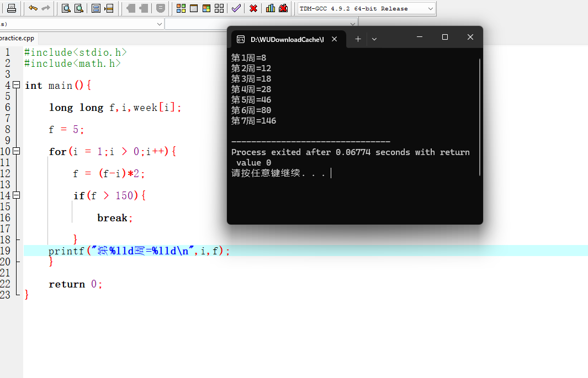The image size is (588, 378).
Task: Select the D:\WUDownloadCache terminal tab
Action: point(287,39)
